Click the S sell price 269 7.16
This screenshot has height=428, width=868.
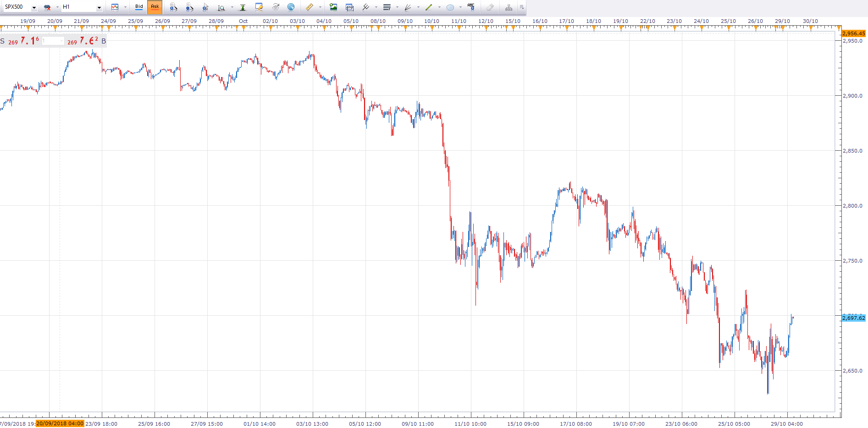click(x=20, y=41)
